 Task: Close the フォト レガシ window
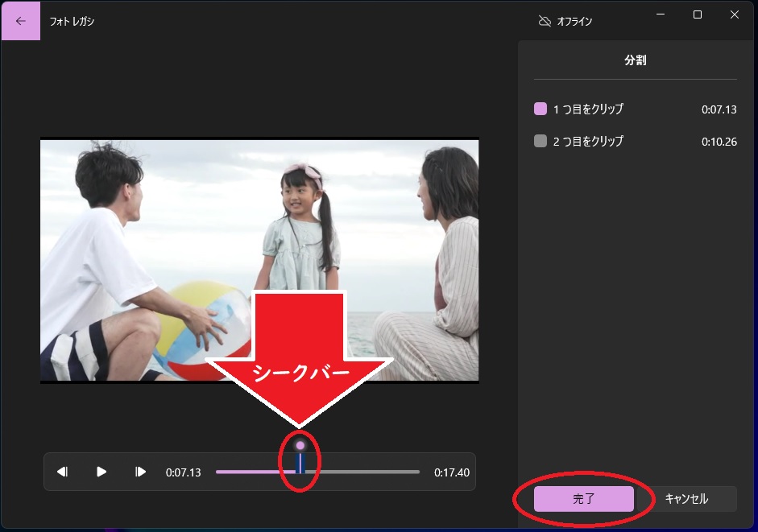coord(735,14)
